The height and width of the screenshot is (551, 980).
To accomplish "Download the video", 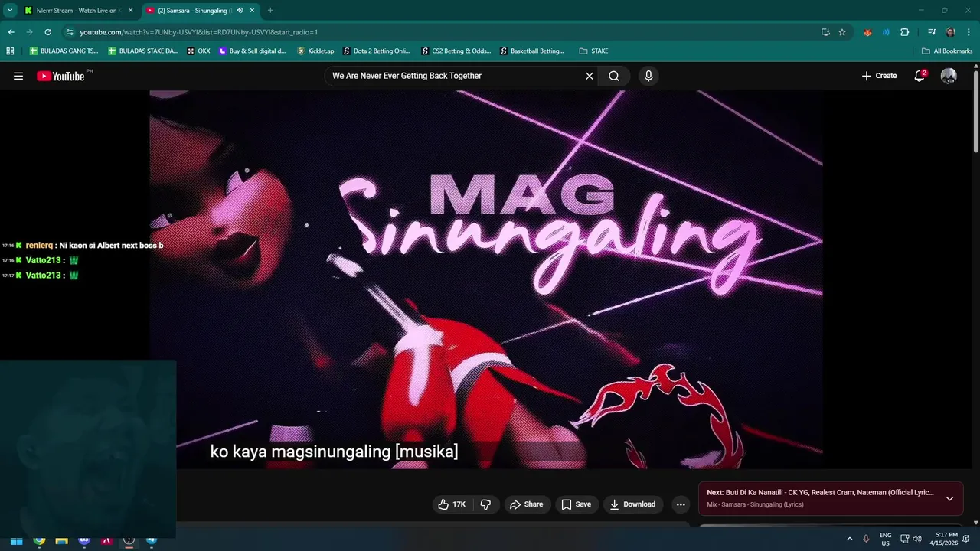I will point(632,504).
